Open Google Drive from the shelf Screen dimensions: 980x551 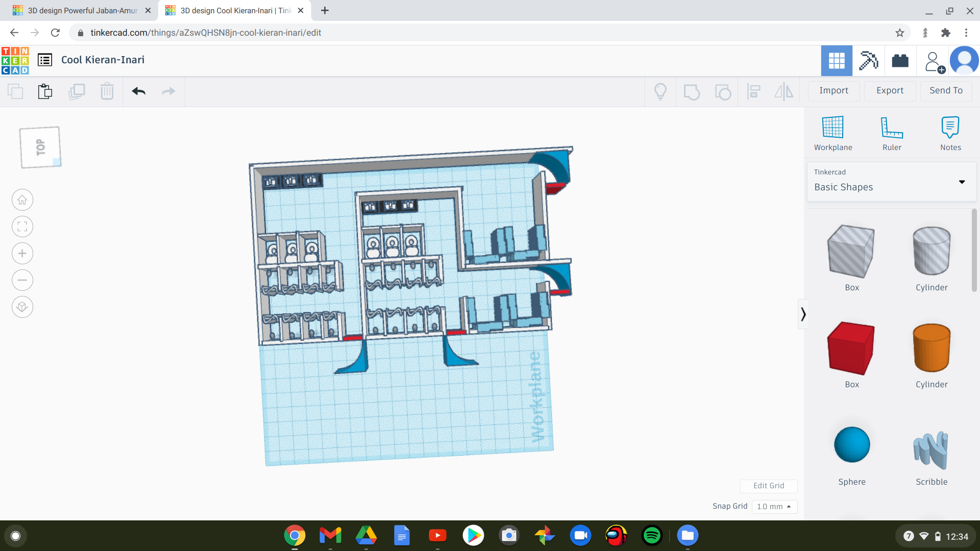[x=366, y=535]
